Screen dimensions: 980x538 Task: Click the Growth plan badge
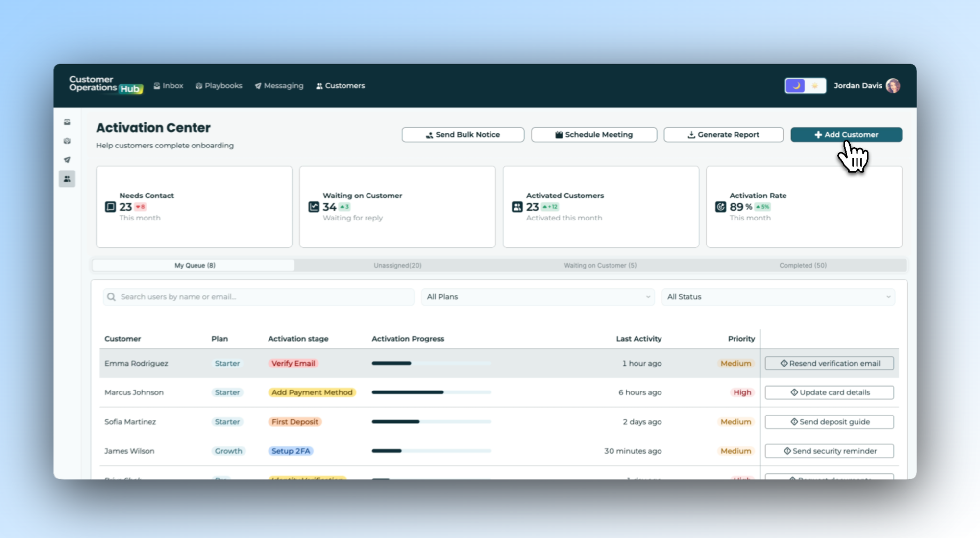(x=228, y=451)
